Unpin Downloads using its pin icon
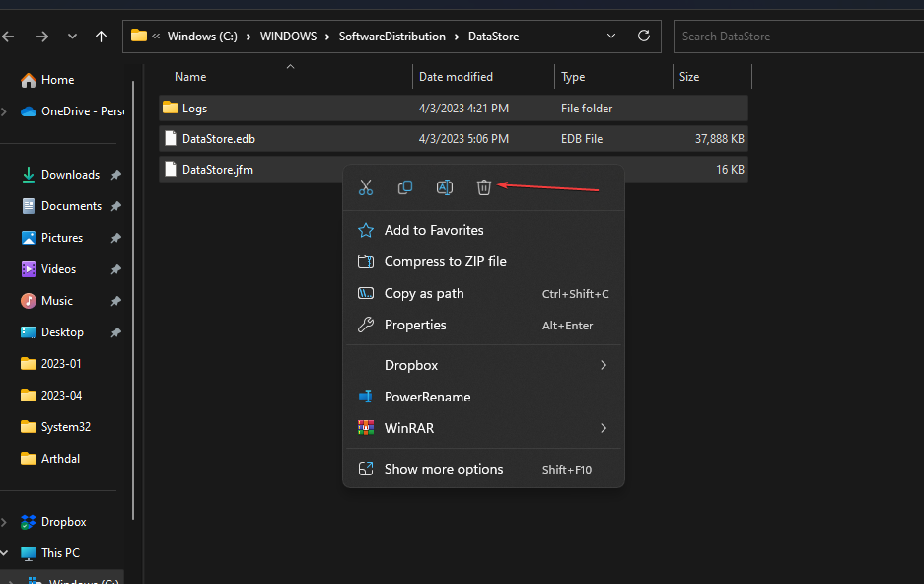 click(x=115, y=175)
